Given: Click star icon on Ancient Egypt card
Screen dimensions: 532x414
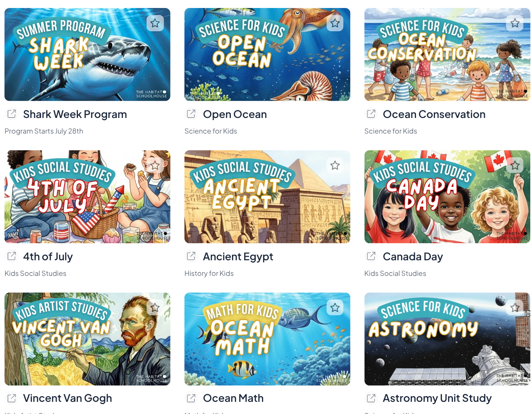Looking at the screenshot, I should click(335, 166).
